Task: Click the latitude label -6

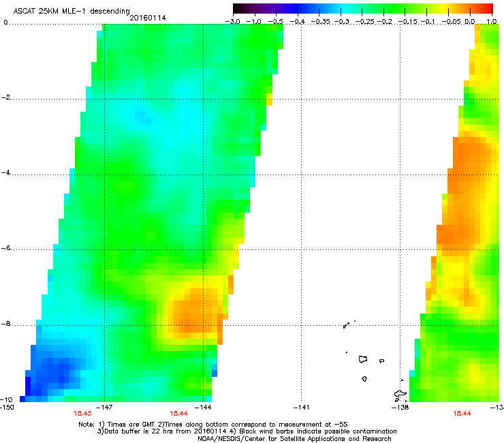Action: pos(6,248)
